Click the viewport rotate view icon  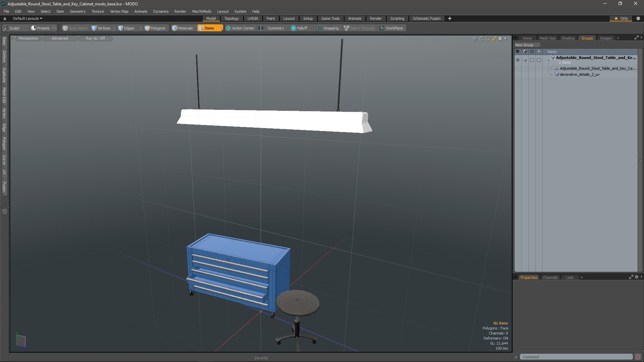pos(481,39)
